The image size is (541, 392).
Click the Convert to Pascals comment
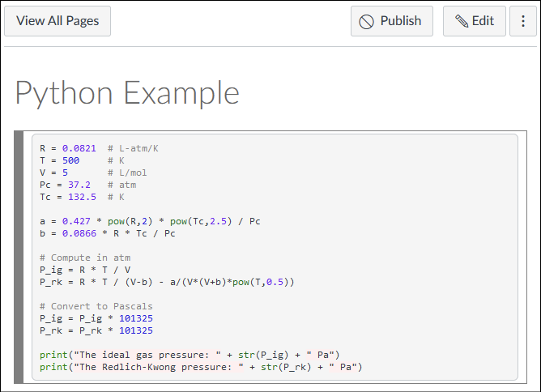pos(96,306)
